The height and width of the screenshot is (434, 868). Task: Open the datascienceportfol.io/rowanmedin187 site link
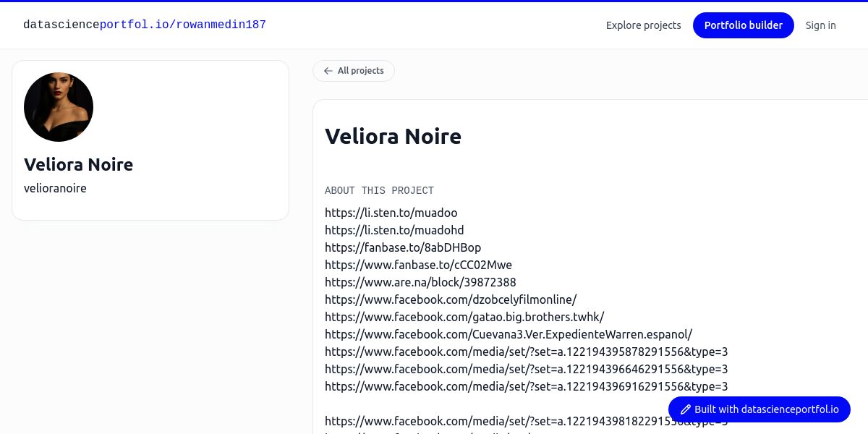point(145,25)
